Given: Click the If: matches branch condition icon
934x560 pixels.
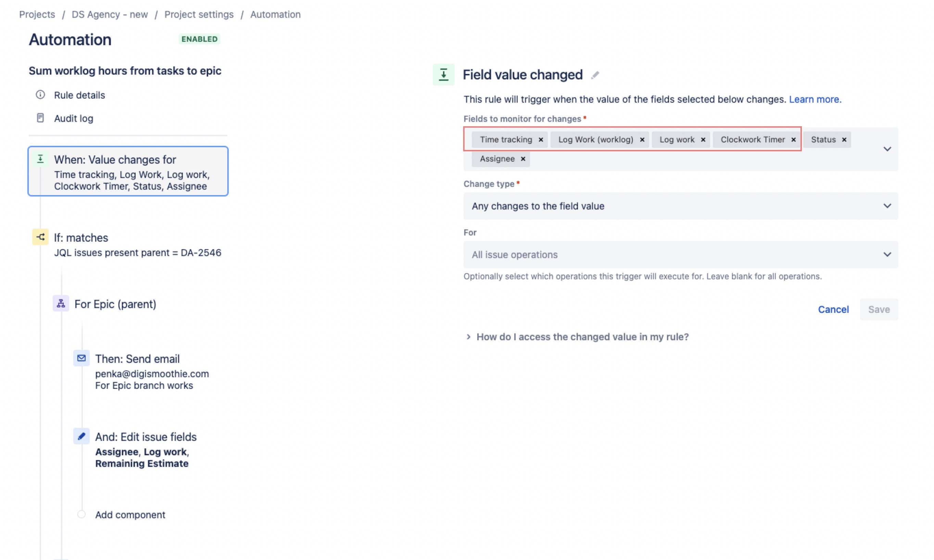Looking at the screenshot, I should click(40, 237).
